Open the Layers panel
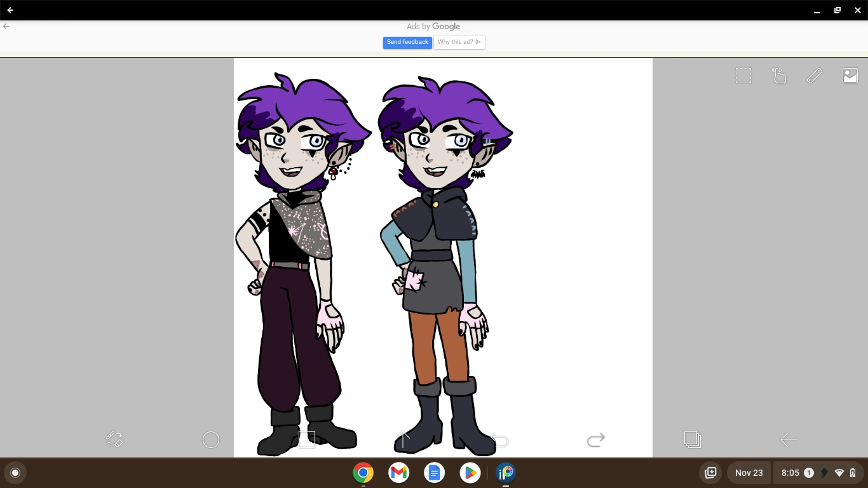This screenshot has width=868, height=488. [692, 439]
